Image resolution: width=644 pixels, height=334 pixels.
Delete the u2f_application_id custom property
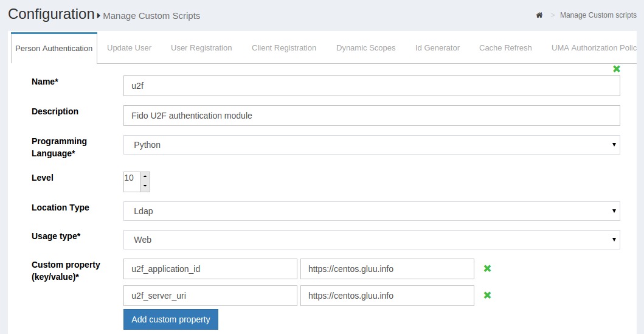coord(487,268)
